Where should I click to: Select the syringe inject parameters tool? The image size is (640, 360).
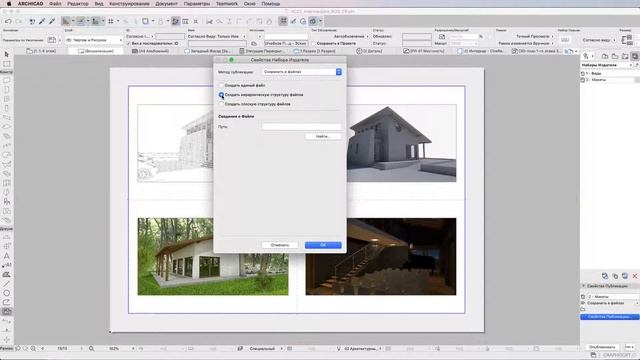(52, 21)
